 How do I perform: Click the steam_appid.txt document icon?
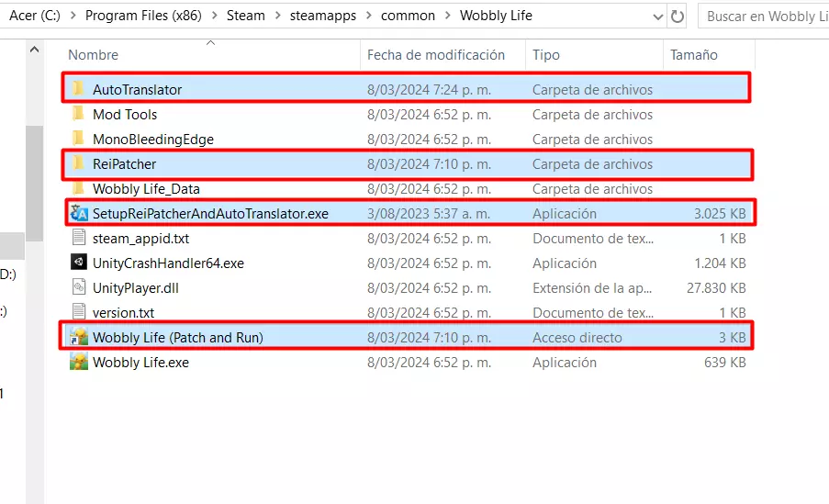(x=79, y=238)
